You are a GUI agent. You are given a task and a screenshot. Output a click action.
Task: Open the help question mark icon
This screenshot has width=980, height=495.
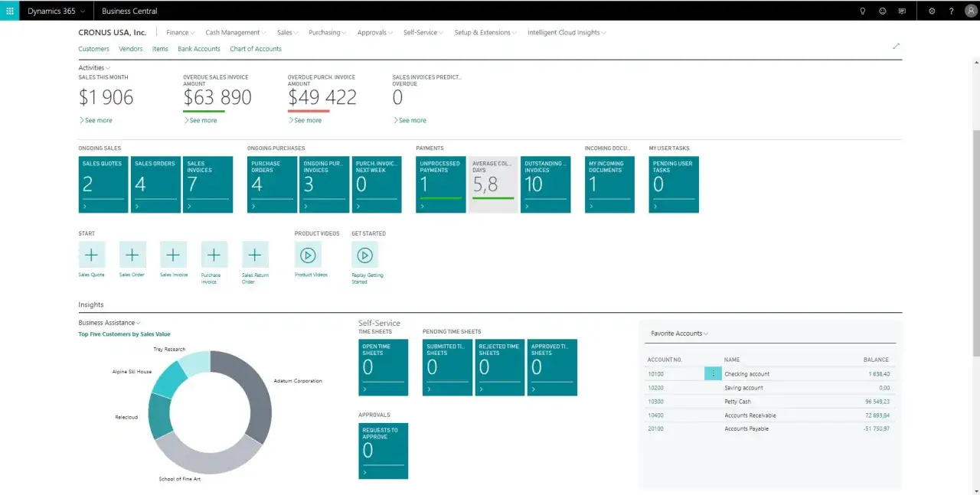coord(952,11)
